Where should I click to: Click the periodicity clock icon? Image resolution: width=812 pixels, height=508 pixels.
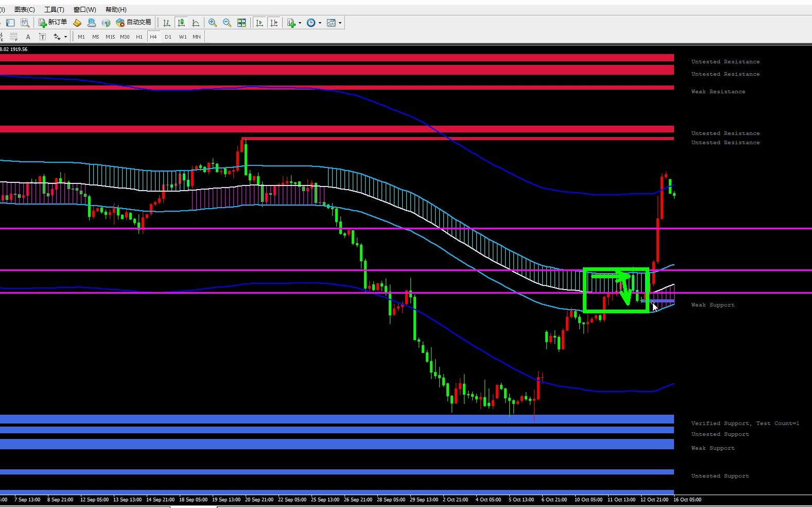coord(311,23)
